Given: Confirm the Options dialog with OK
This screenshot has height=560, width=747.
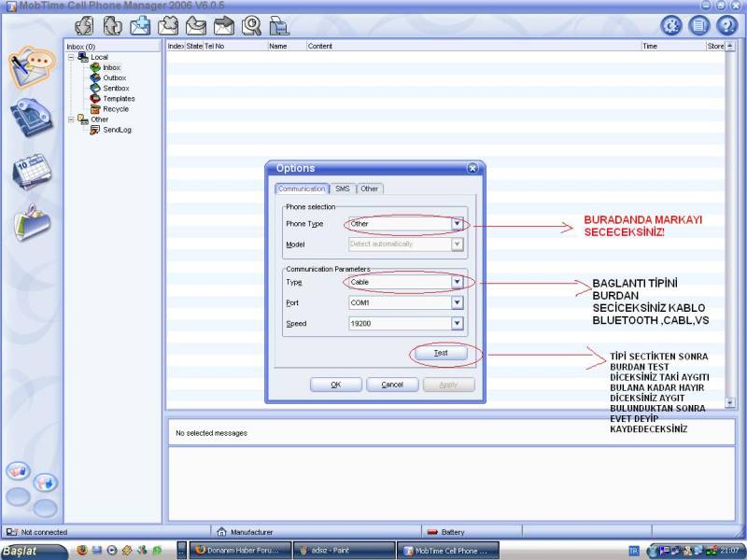Looking at the screenshot, I should point(336,385).
